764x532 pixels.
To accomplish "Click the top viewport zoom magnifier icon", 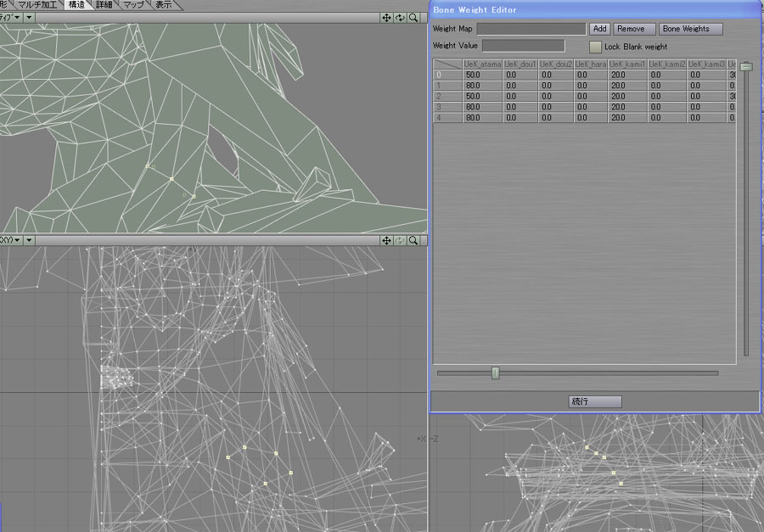I will point(413,17).
